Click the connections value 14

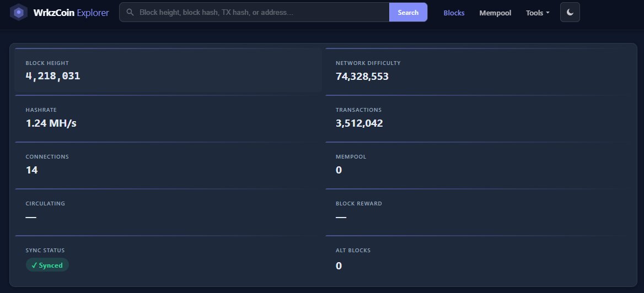31,170
